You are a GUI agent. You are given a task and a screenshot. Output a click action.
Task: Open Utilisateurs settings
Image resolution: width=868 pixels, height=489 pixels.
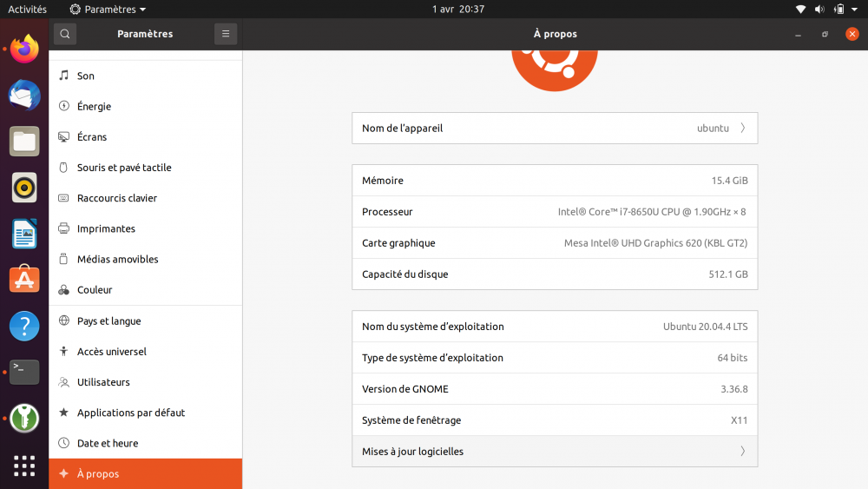(146, 381)
